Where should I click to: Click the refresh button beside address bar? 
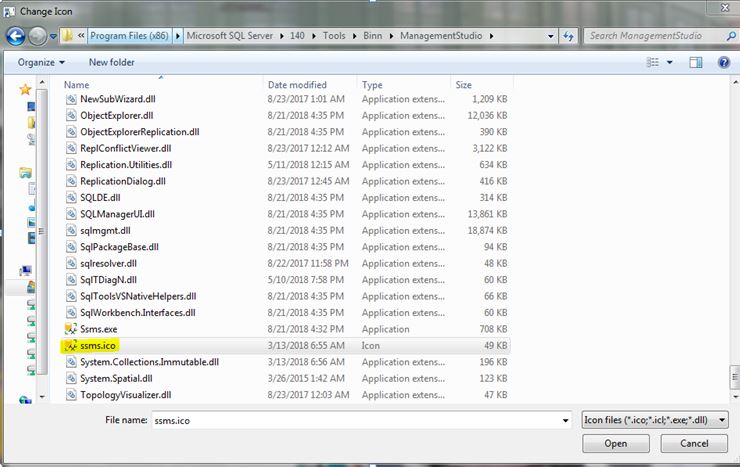[x=569, y=36]
